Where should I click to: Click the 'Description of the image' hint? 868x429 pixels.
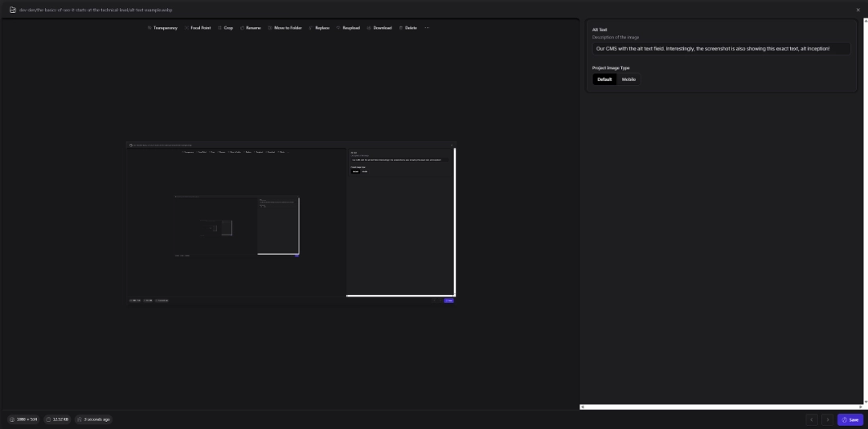(x=616, y=37)
